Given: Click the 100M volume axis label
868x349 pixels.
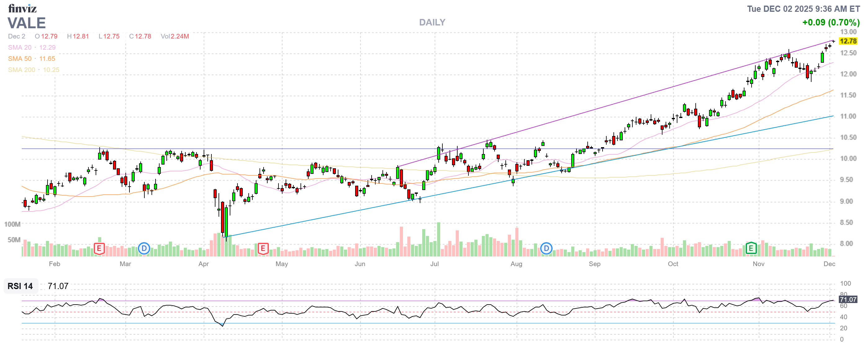Looking at the screenshot, I should coord(12,224).
